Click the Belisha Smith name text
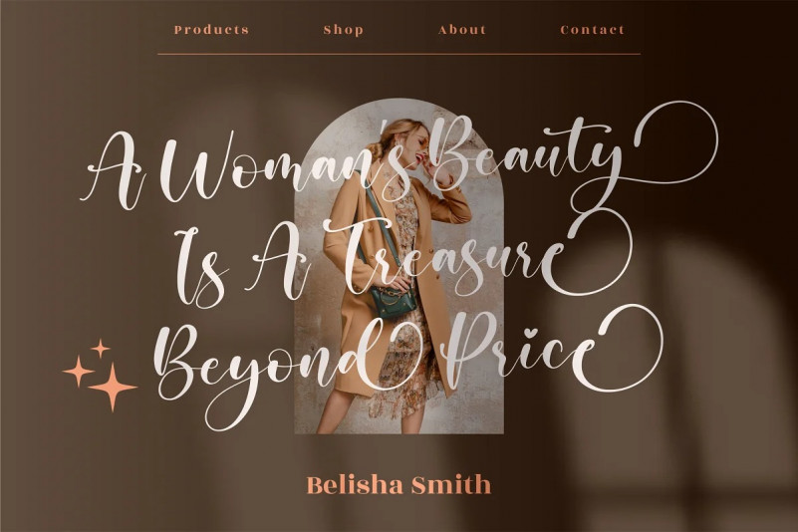 click(x=399, y=484)
